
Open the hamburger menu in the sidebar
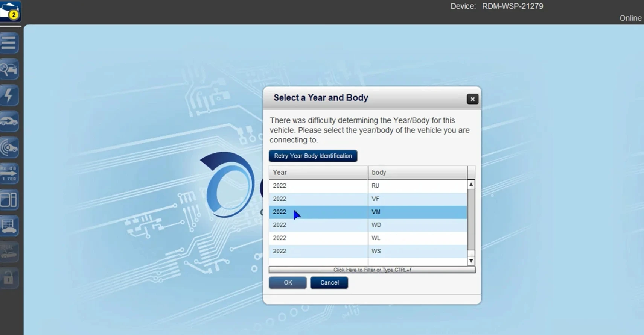9,43
